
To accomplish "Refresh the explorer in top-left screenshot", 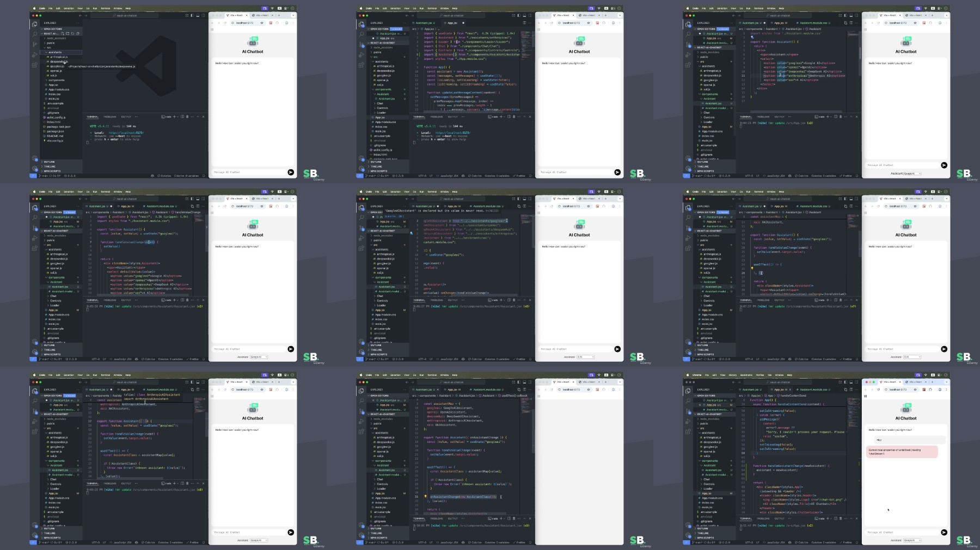I will click(x=72, y=34).
